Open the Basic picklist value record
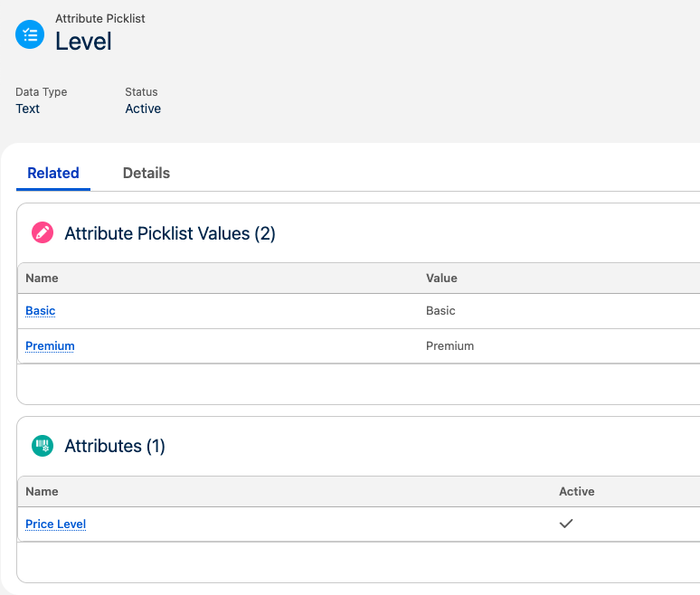700x595 pixels. tap(41, 311)
